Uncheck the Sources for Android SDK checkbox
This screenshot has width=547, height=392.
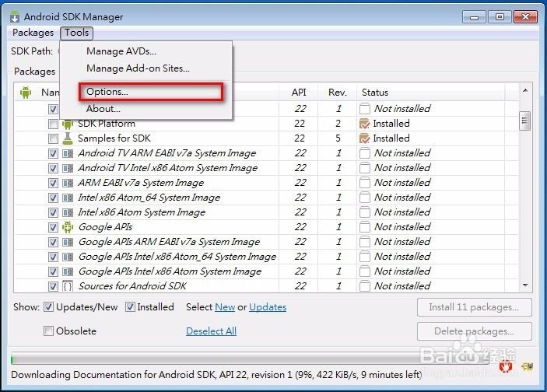pyautogui.click(x=53, y=287)
